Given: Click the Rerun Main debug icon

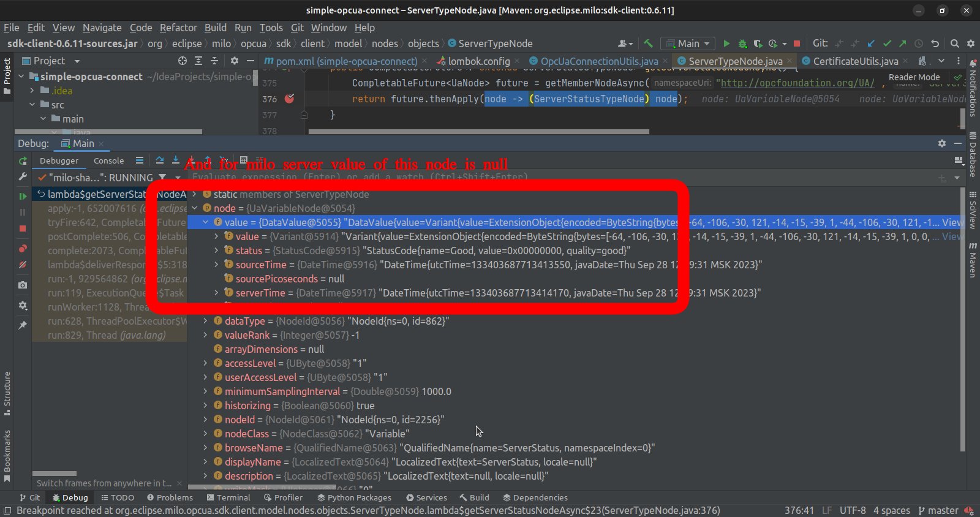Looking at the screenshot, I should pos(23,161).
